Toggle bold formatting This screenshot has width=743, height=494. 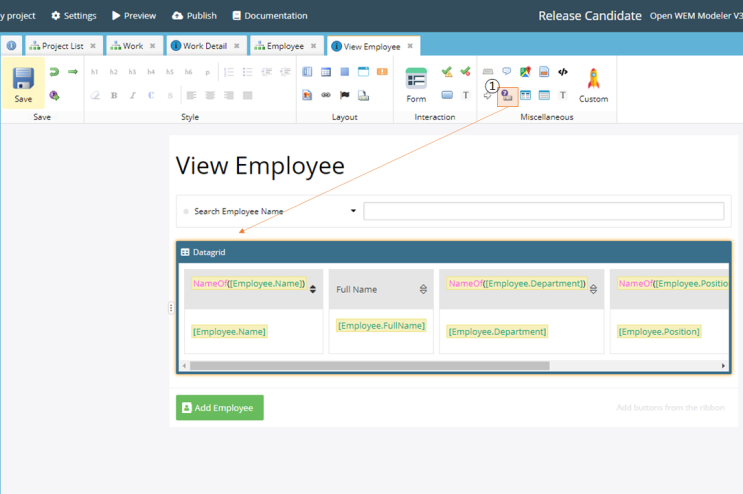tap(114, 96)
